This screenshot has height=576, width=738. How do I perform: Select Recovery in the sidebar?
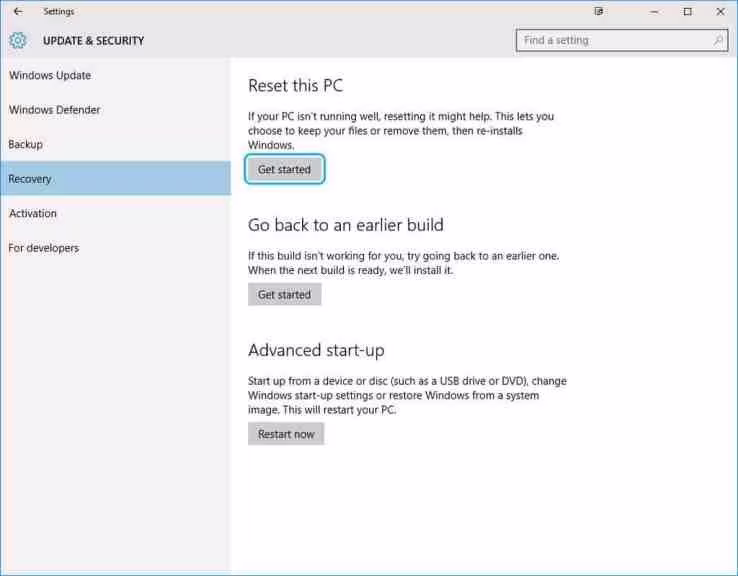tap(115, 179)
